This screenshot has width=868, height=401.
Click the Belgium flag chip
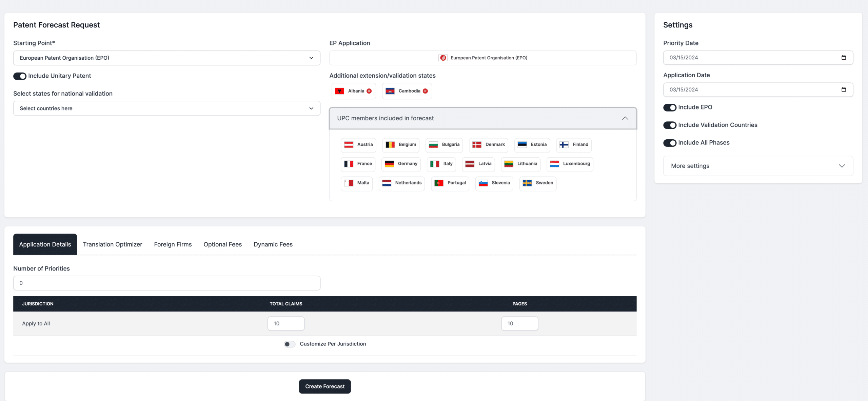401,145
